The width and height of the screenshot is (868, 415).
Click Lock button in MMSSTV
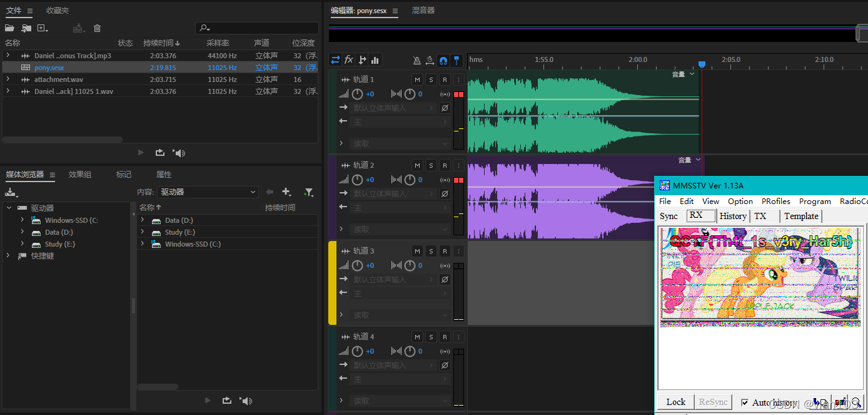pyautogui.click(x=675, y=402)
